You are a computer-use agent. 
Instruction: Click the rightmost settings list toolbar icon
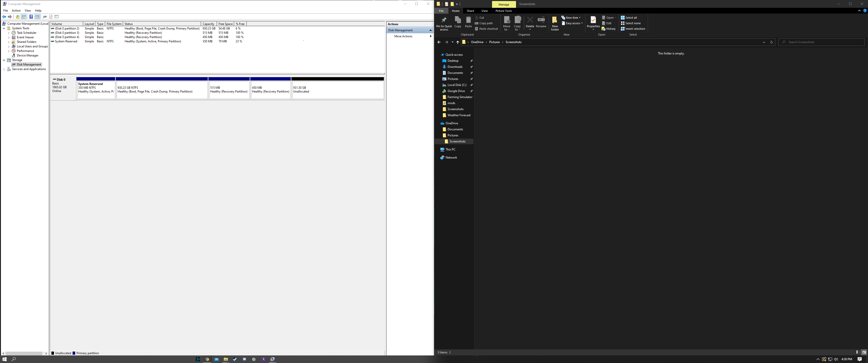[57, 17]
